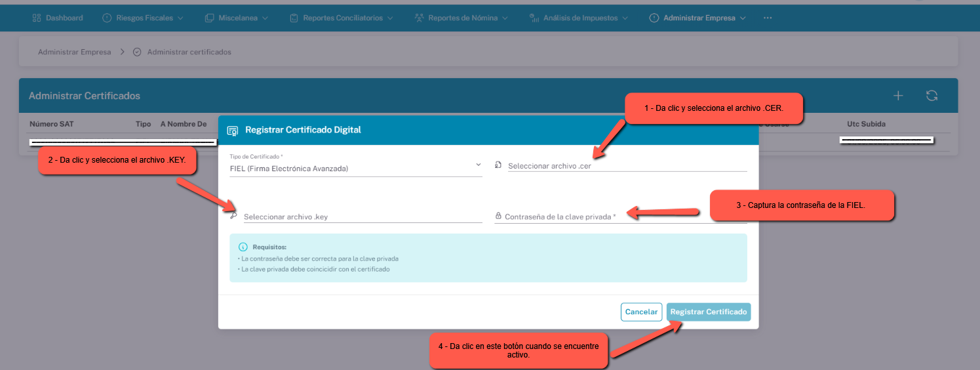Viewport: 980px width, 370px height.
Task: Click the key icon for .key file
Action: click(x=233, y=215)
